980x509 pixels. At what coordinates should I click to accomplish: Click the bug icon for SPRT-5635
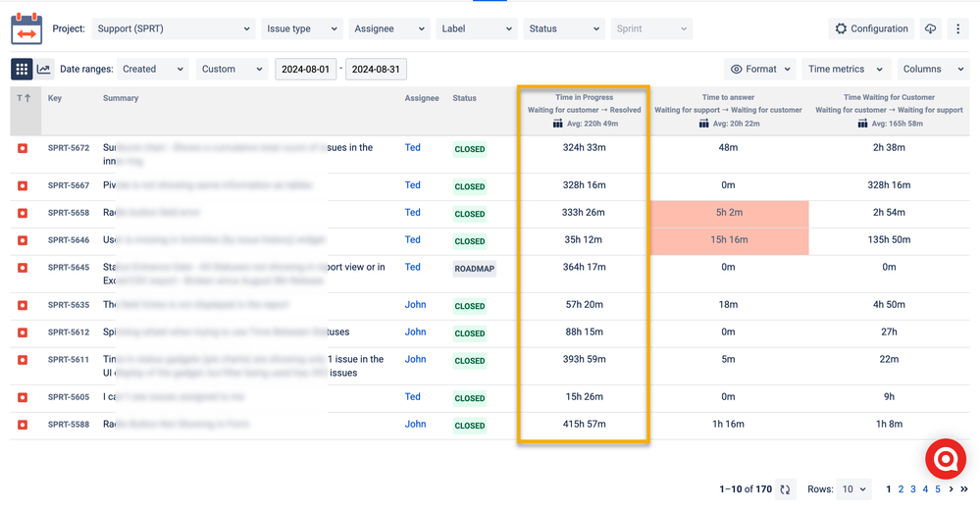23,305
